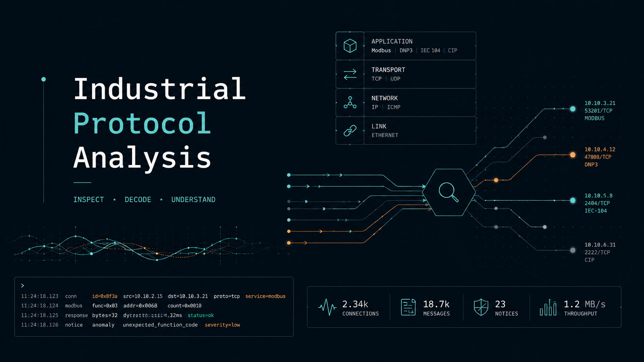This screenshot has width=644, height=362.
Task: Click the Transport layer arrows icon
Action: pos(350,74)
